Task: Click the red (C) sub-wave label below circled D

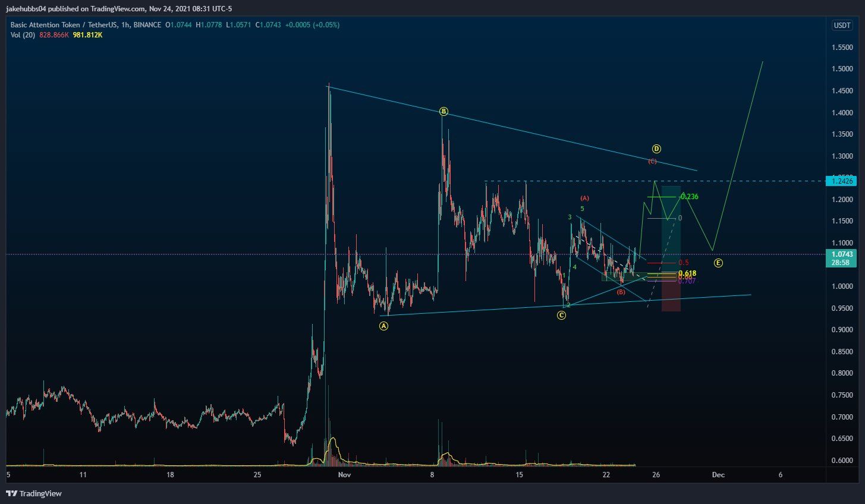Action: [652, 161]
